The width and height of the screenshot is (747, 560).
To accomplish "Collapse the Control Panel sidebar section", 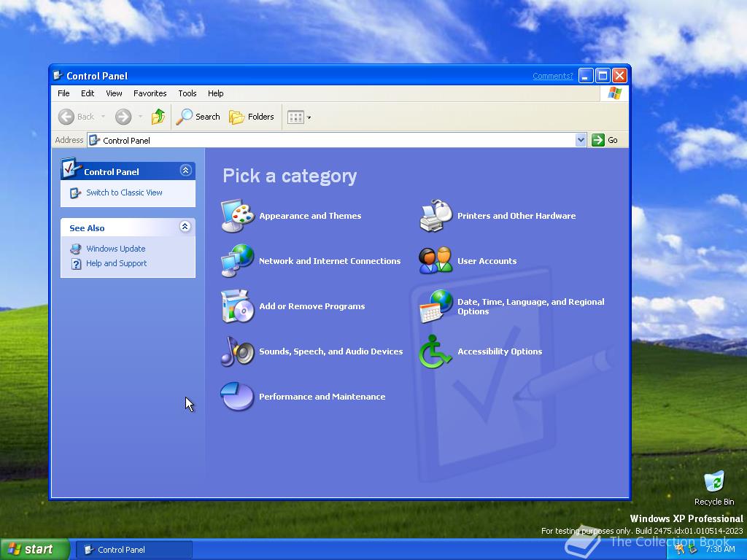I will [x=186, y=171].
